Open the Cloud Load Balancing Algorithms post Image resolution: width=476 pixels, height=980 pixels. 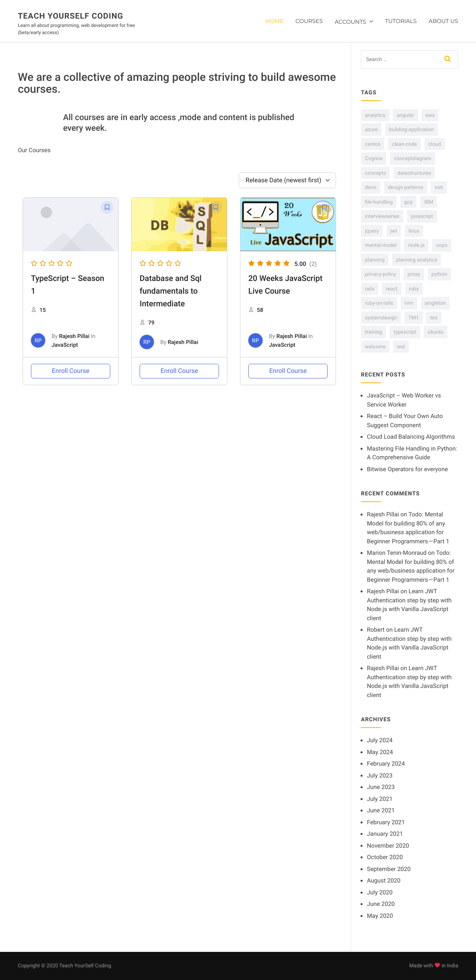coord(411,437)
